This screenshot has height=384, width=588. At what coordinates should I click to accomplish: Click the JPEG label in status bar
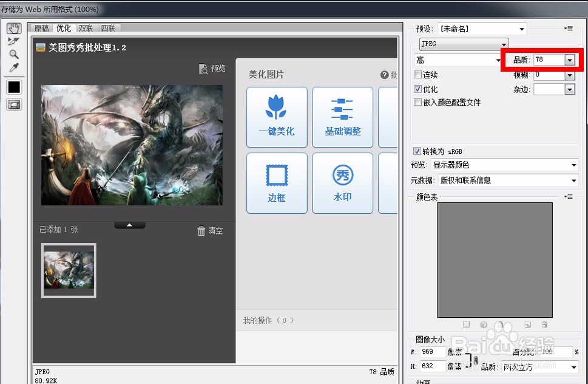[42, 372]
